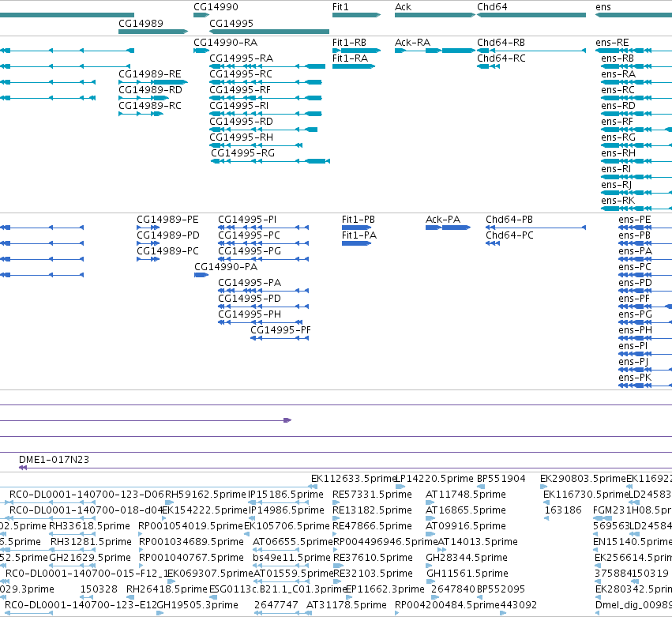
Task: Click protein ens-PK label
Action: 635,378
